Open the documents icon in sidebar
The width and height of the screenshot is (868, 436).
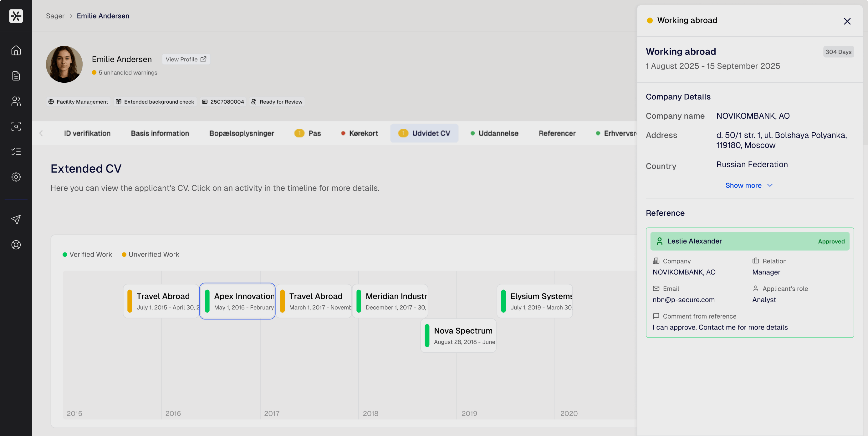(16, 76)
